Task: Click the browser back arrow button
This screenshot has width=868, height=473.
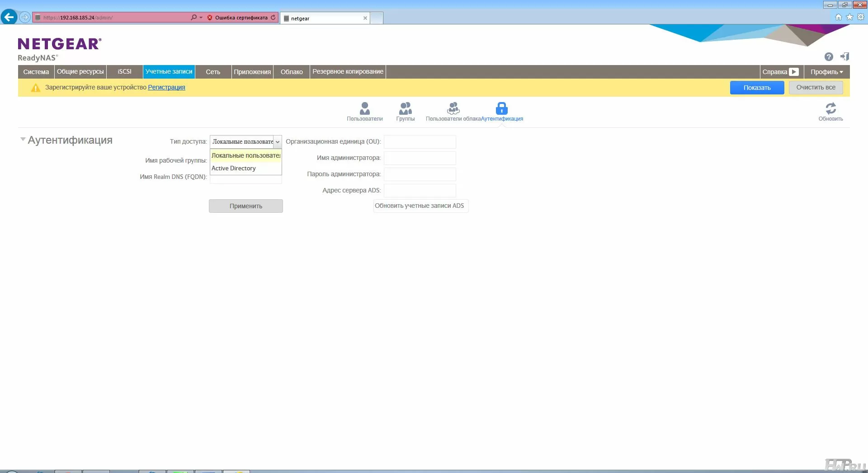Action: coord(9,17)
